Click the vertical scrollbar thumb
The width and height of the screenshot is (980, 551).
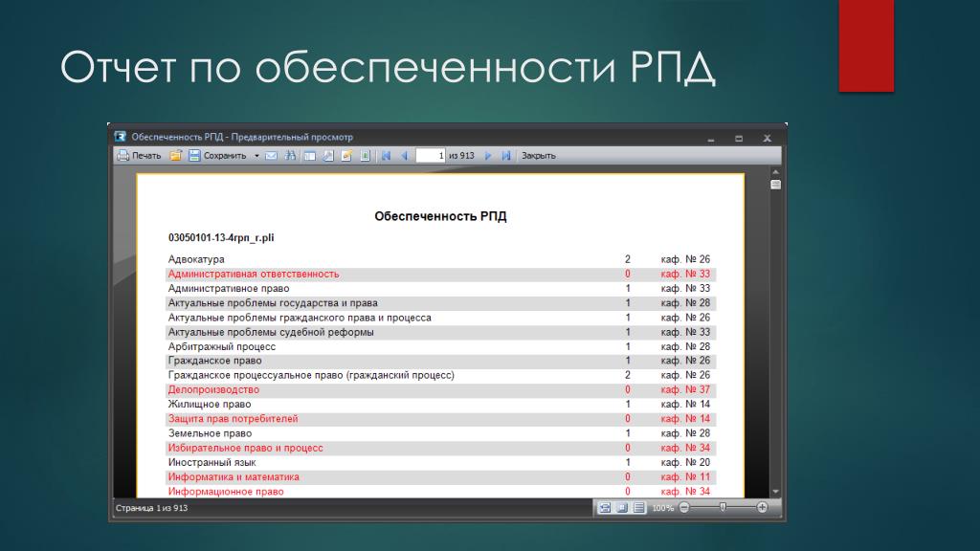point(775,185)
